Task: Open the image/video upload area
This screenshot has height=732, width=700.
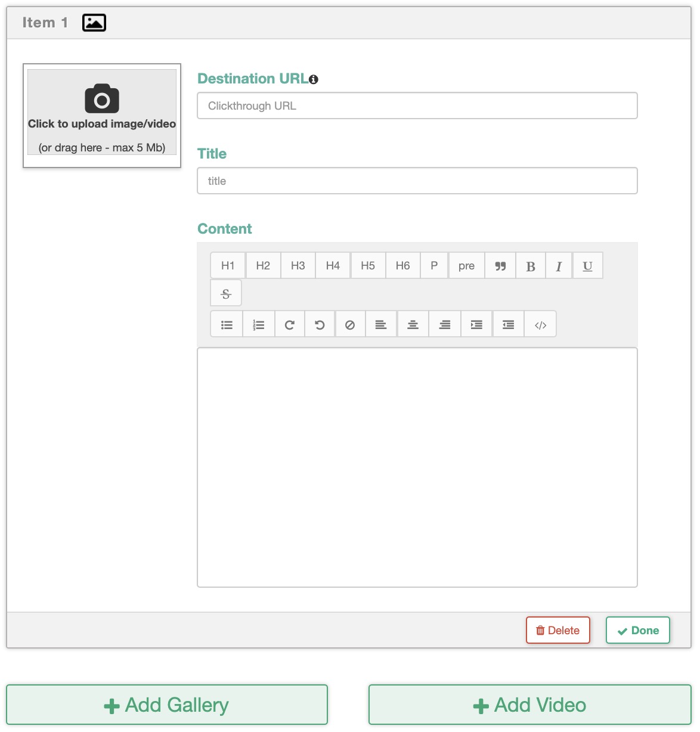Action: click(102, 112)
